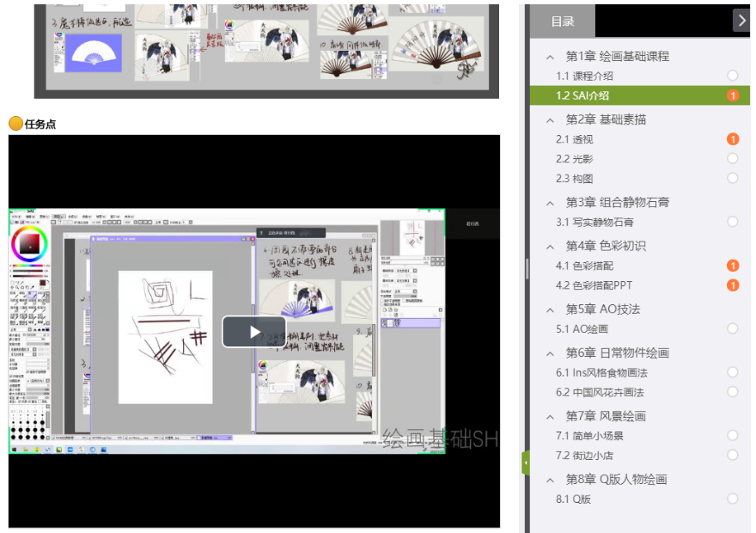756x533 pixels.
Task: Click the arrow icon beside the 目录 tab
Action: point(741,21)
